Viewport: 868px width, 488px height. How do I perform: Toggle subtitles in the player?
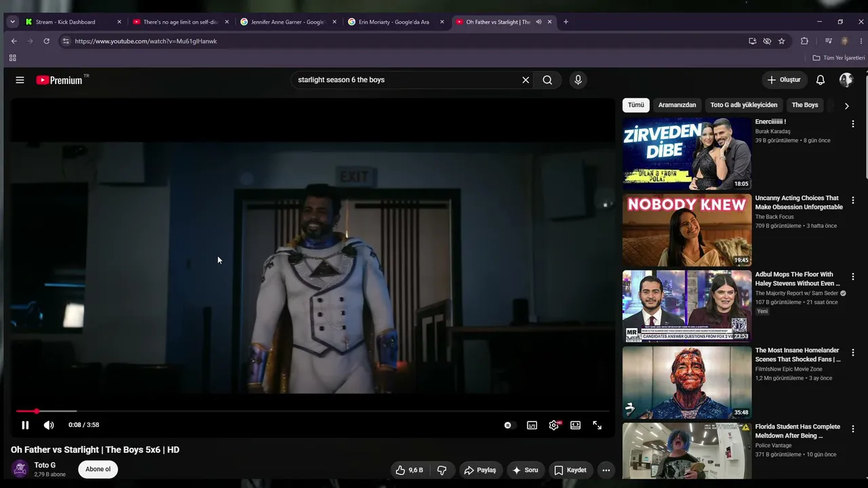[x=532, y=425]
